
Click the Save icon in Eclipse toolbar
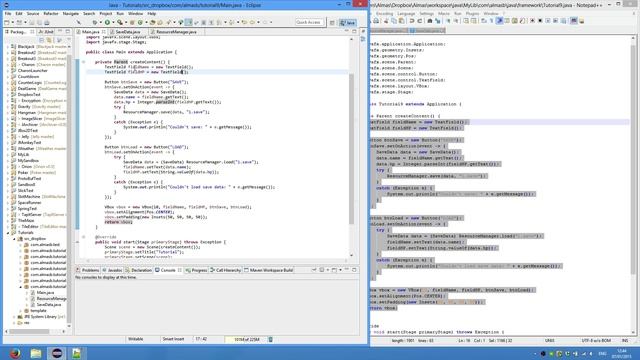click(31, 22)
